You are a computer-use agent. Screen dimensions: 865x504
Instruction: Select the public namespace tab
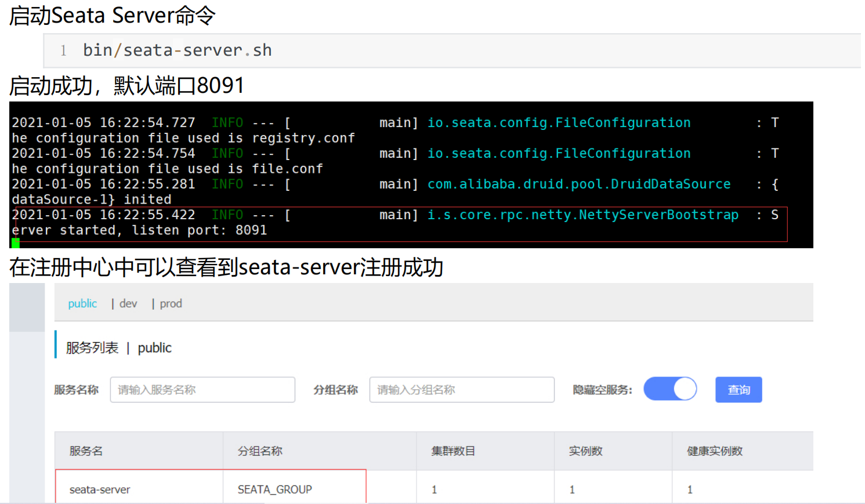coord(82,303)
